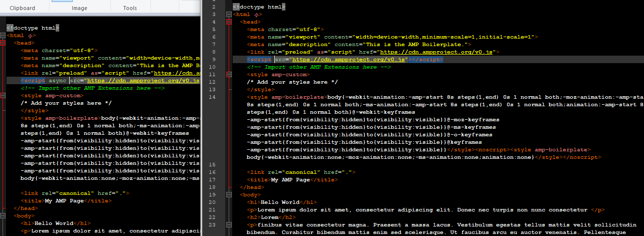Click the AMP lightning symbol in left editor html tag

tap(32, 36)
